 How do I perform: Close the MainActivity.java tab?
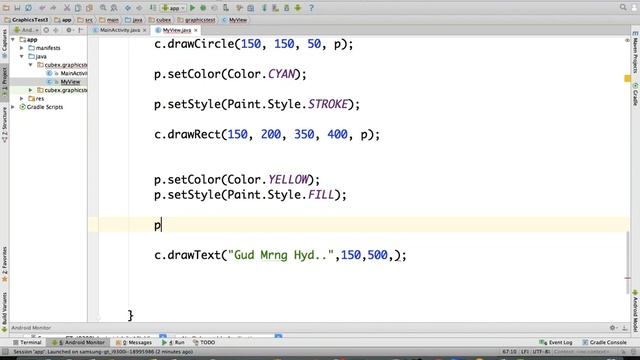coord(144,30)
